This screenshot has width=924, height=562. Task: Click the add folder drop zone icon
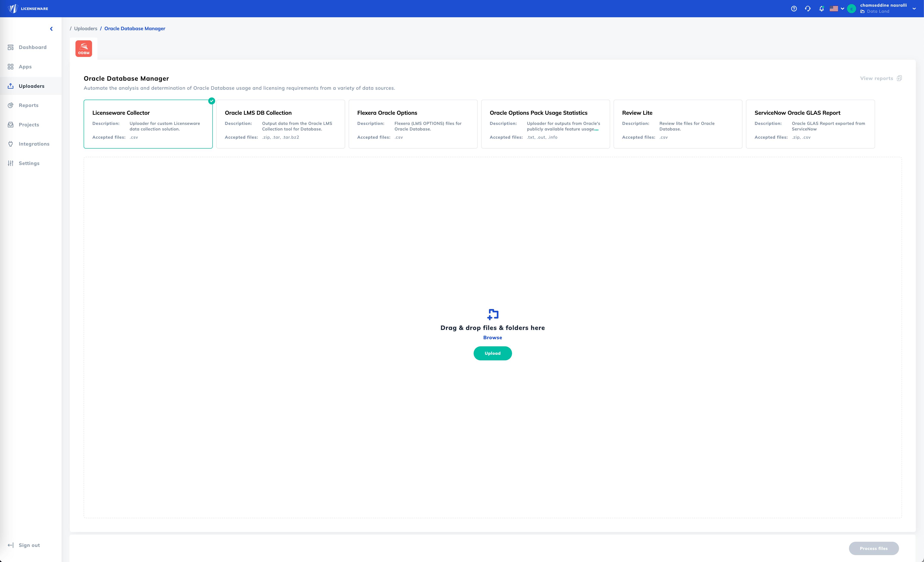(x=493, y=314)
